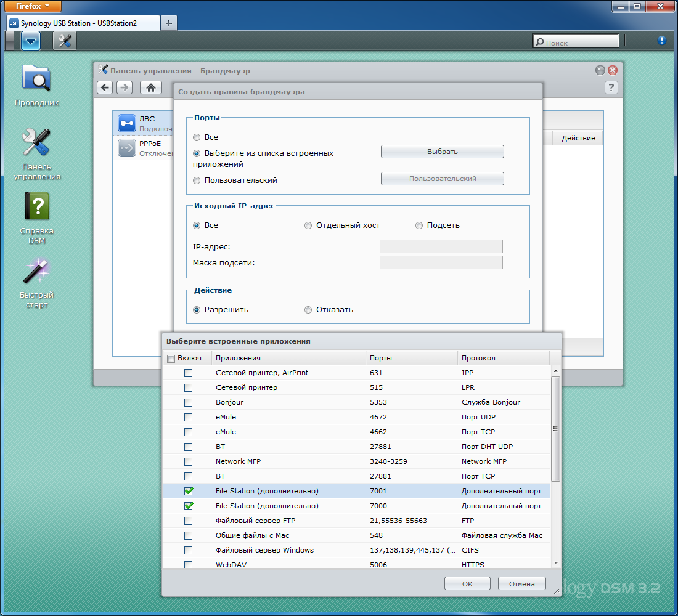Cancel with Отмена button
The height and width of the screenshot is (616, 678).
521,584
